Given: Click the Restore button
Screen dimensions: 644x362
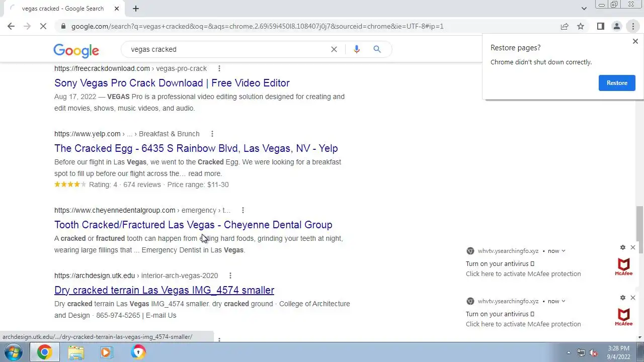Looking at the screenshot, I should (617, 83).
